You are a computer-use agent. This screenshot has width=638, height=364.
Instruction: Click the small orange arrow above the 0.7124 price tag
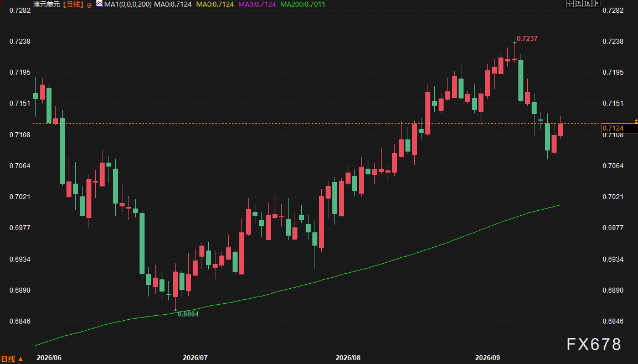[x=636, y=122]
